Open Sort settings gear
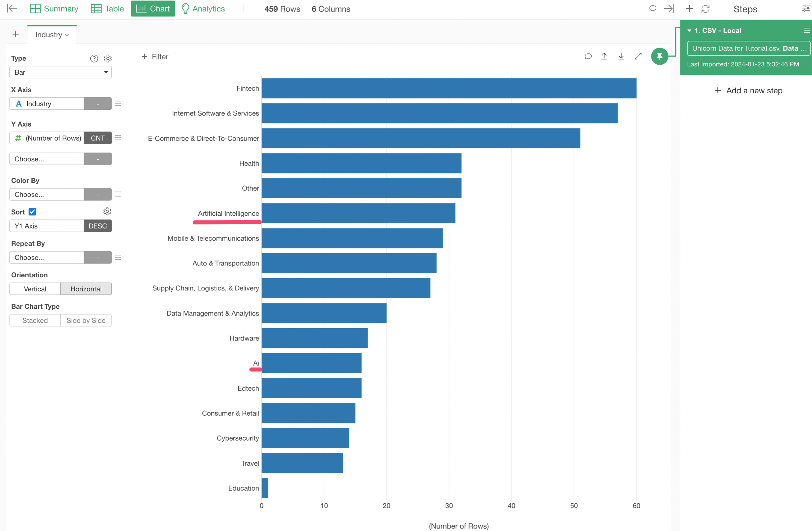Screen dimensions: 812x531 click(x=107, y=212)
